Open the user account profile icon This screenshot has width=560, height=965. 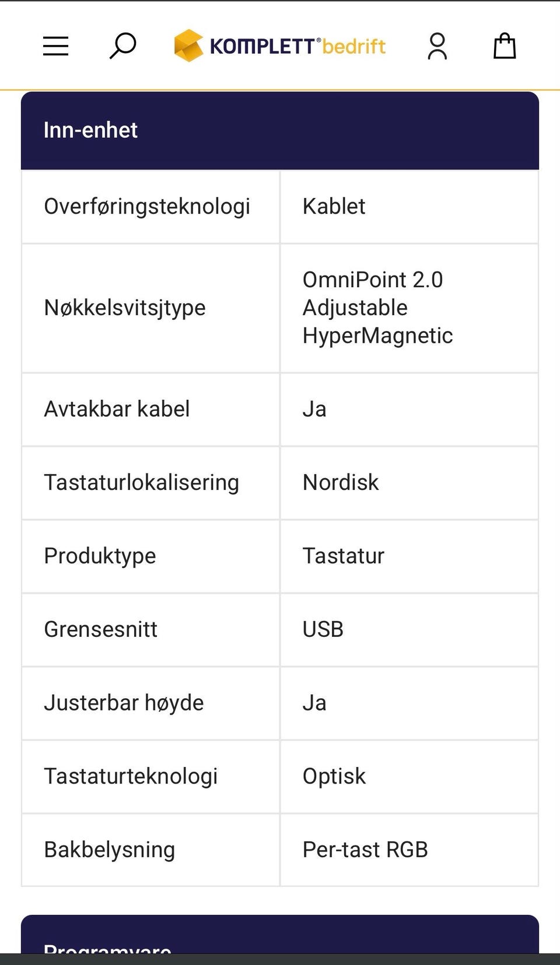(437, 46)
